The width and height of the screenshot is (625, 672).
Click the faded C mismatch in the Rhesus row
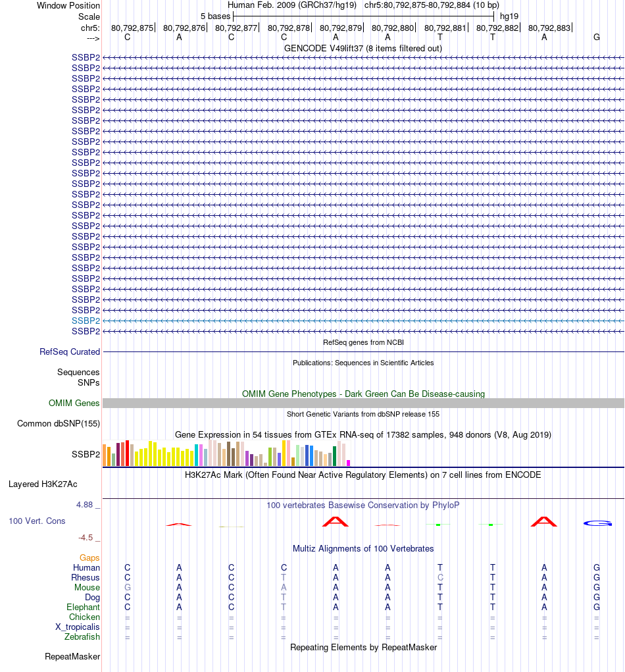[x=440, y=578]
